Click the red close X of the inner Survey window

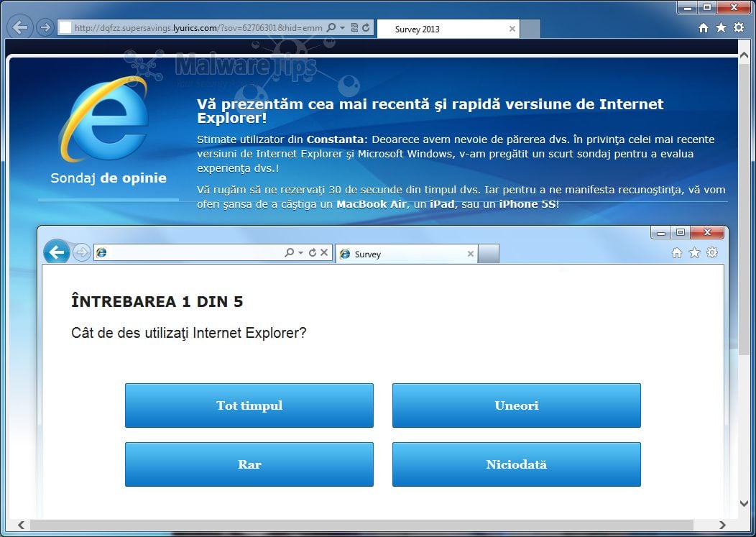pos(707,232)
